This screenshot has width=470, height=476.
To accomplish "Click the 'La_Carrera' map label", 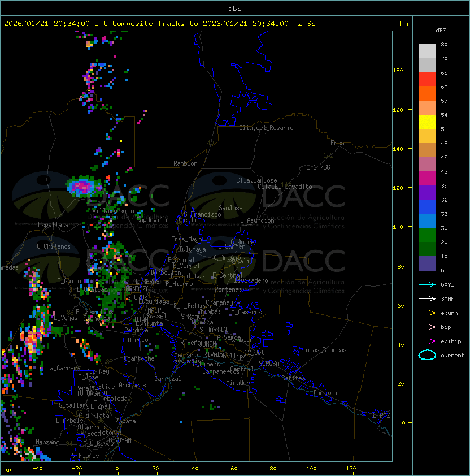I will coord(63,368).
